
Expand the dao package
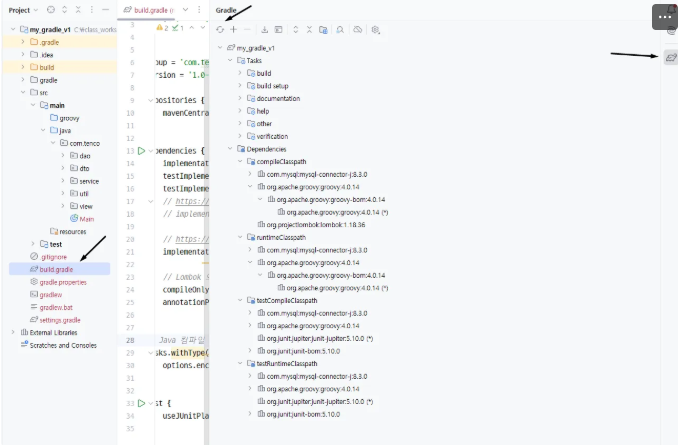point(63,156)
